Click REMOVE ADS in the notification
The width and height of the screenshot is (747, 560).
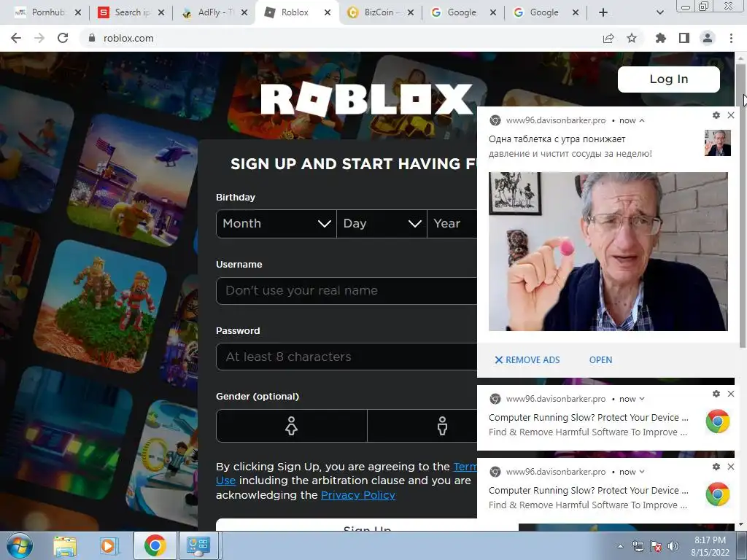coord(527,360)
